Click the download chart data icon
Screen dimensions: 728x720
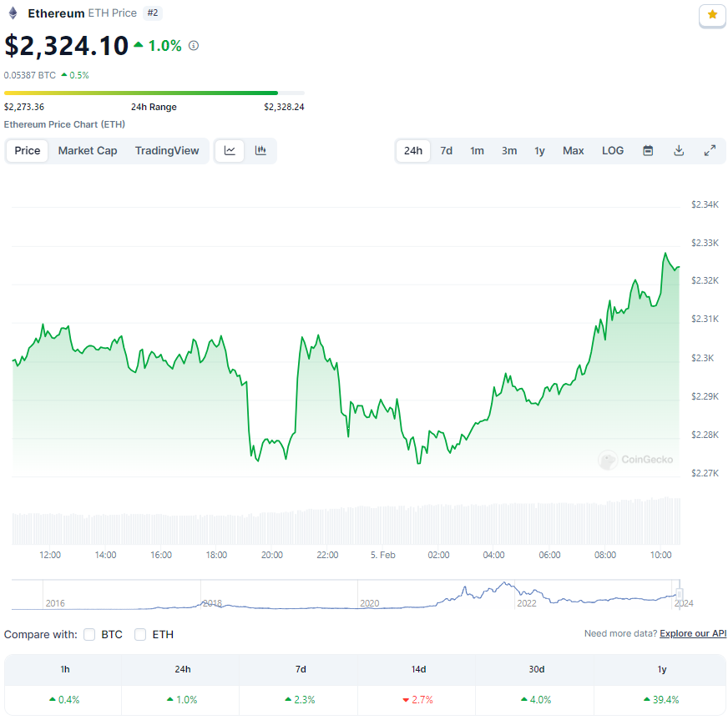click(x=679, y=151)
